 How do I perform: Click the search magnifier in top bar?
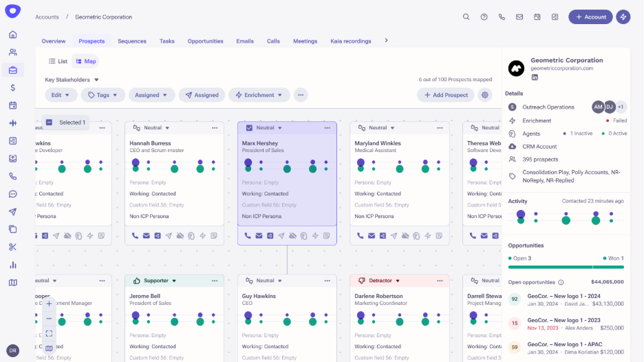pyautogui.click(x=466, y=17)
